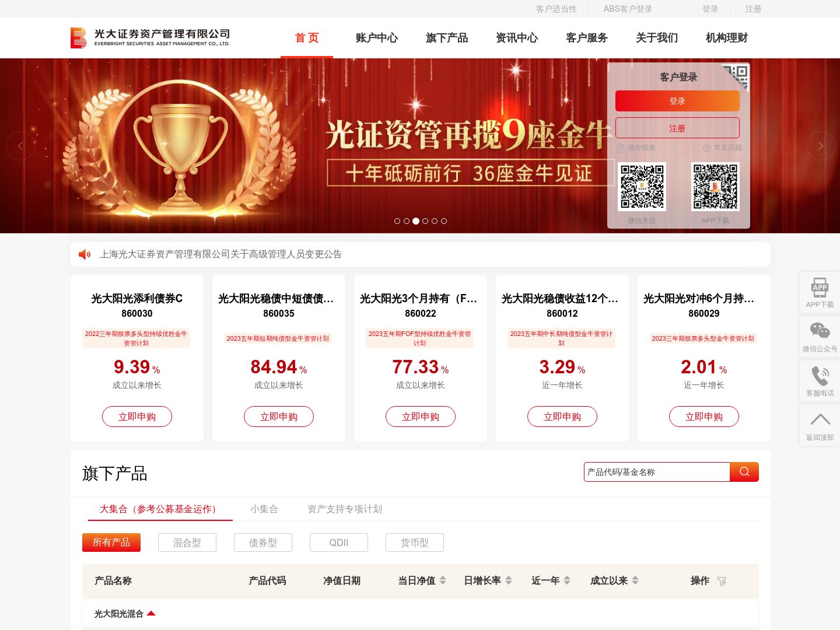Sort by 成立以来 arrows

[635, 580]
